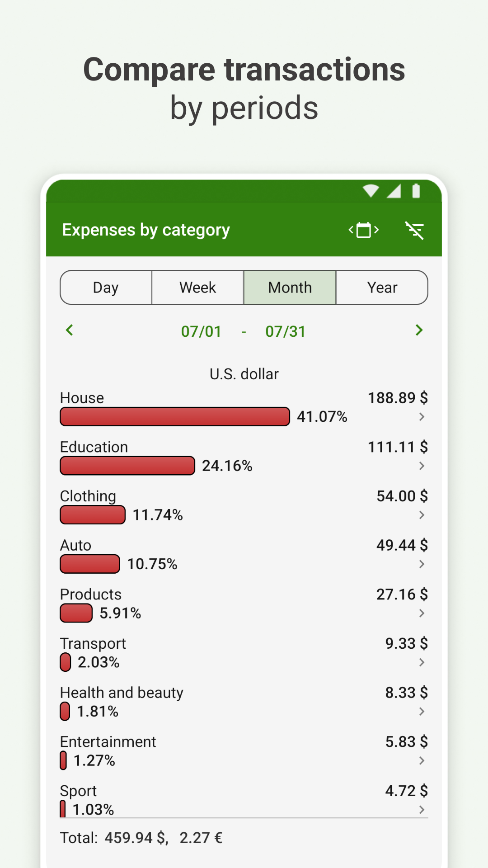This screenshot has width=488, height=868.
Task: Open Clothing category chevron
Action: [x=422, y=515]
